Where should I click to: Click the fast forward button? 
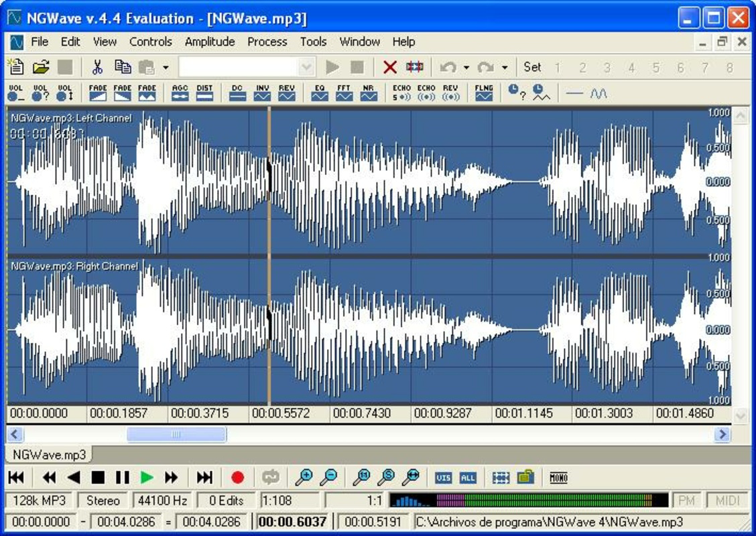coord(171,477)
